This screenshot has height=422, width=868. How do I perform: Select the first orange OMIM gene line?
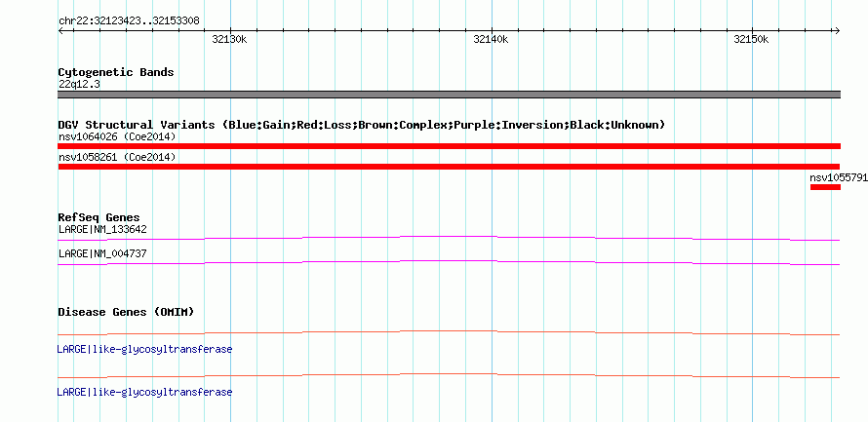click(x=449, y=333)
